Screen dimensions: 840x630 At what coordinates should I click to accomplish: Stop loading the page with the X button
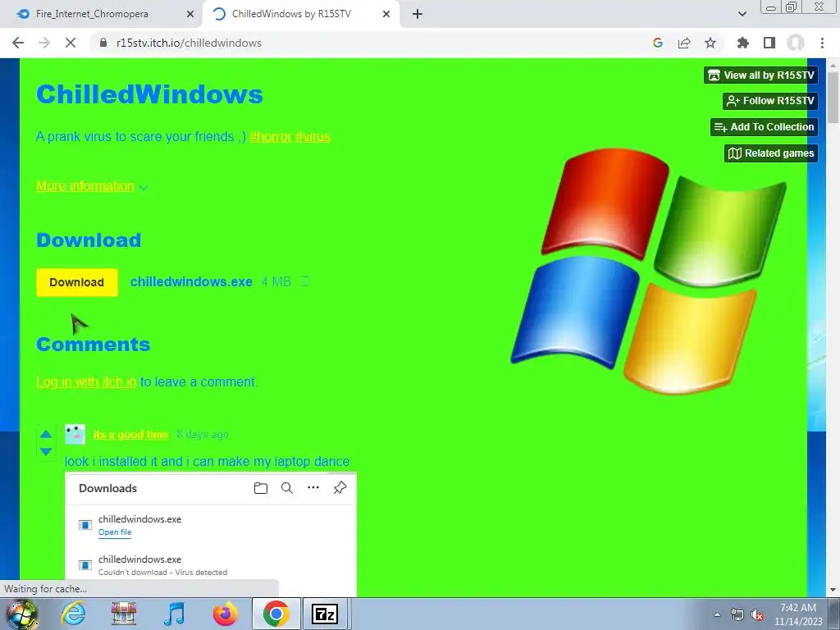point(71,43)
